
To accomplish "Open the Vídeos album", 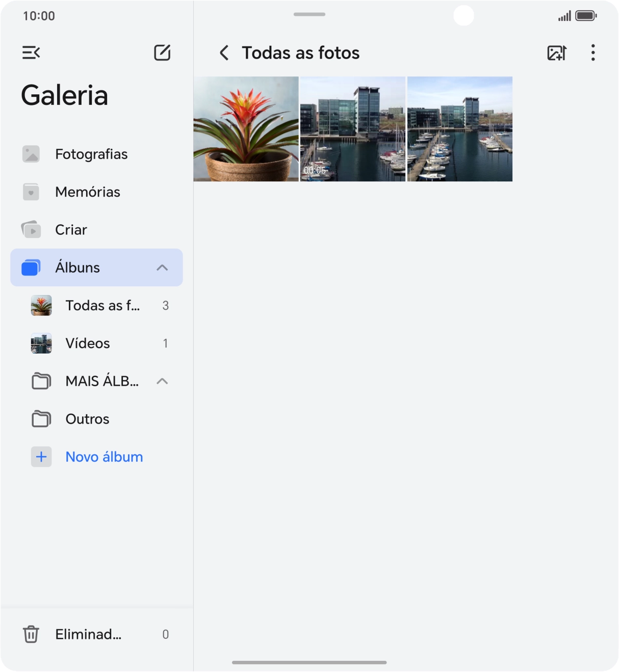I will pyautogui.click(x=88, y=343).
